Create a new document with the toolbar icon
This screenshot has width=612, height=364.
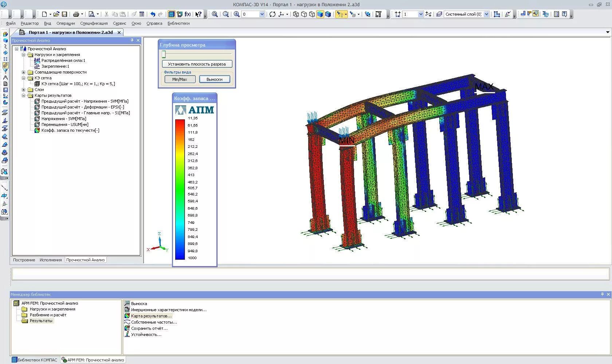44,14
